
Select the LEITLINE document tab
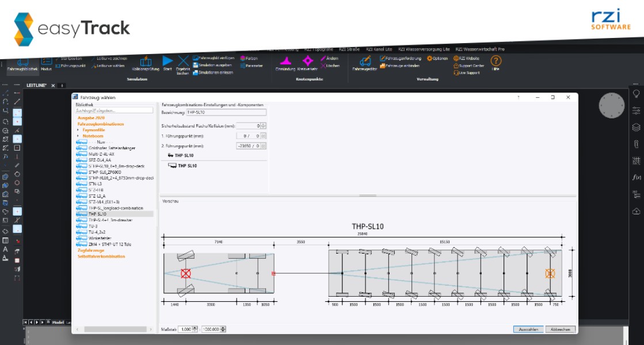pos(37,85)
